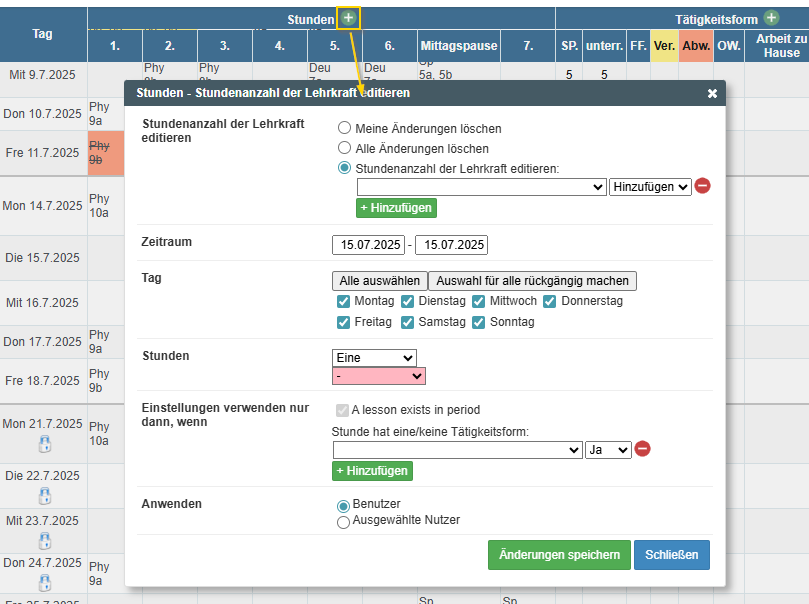Image resolution: width=809 pixels, height=604 pixels.
Task: Close the Stunden dialog with the X icon
Action: [712, 93]
